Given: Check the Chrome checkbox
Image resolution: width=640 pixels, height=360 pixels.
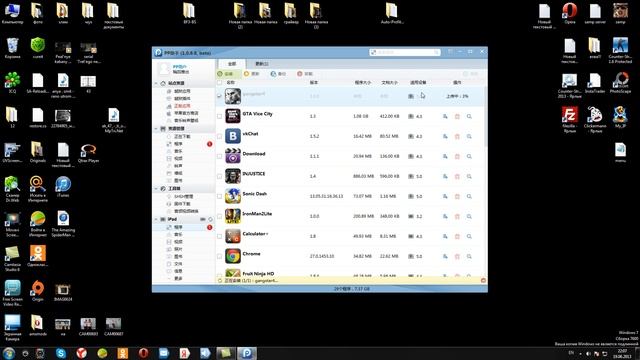Looking at the screenshot, I should (x=220, y=256).
